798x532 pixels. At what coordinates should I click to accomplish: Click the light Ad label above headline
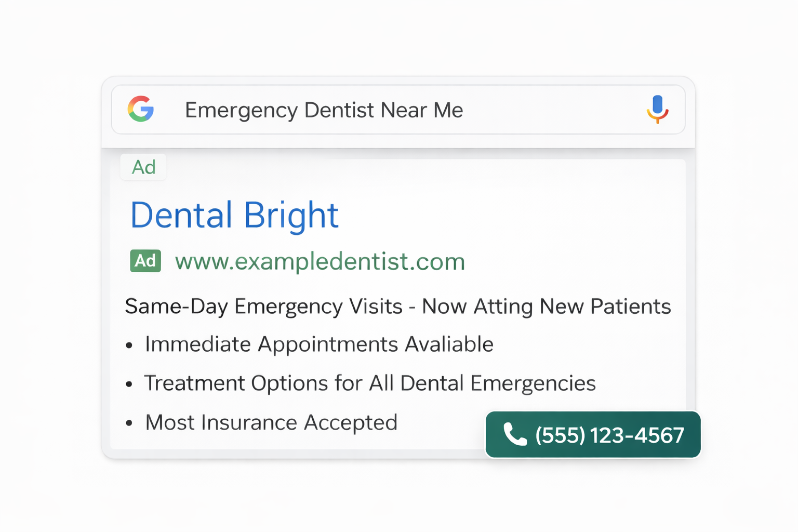143,167
